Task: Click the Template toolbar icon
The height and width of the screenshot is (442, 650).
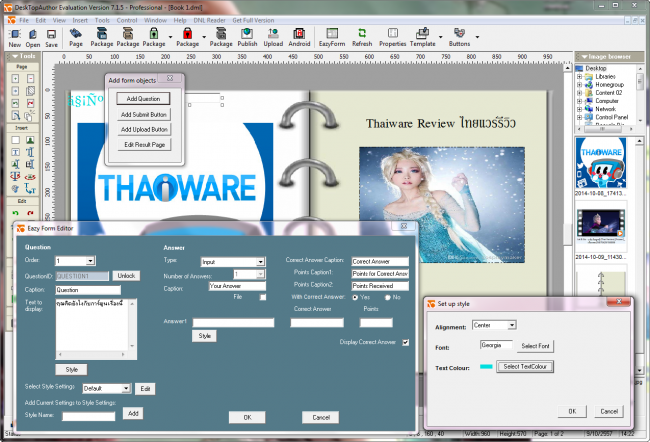Action: pos(422,37)
